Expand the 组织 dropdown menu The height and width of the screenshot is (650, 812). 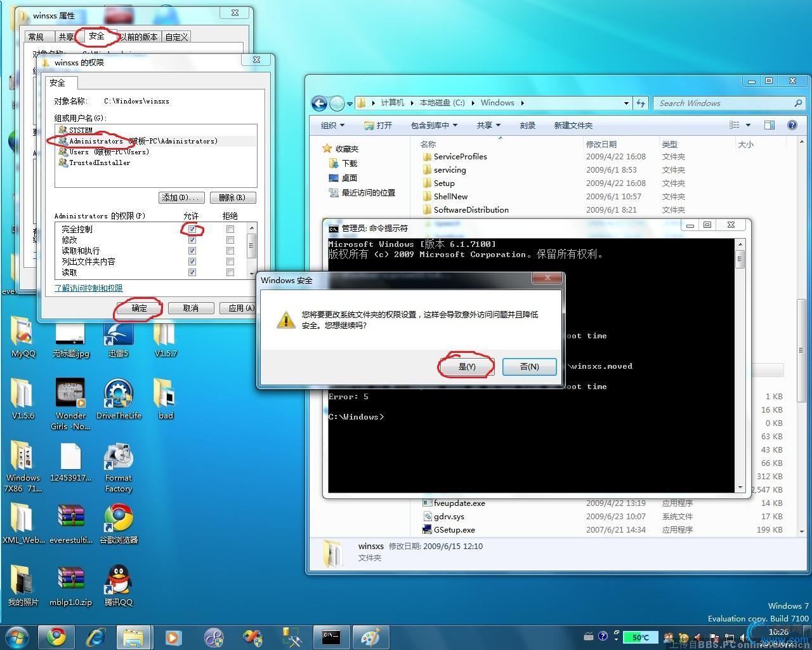(332, 125)
